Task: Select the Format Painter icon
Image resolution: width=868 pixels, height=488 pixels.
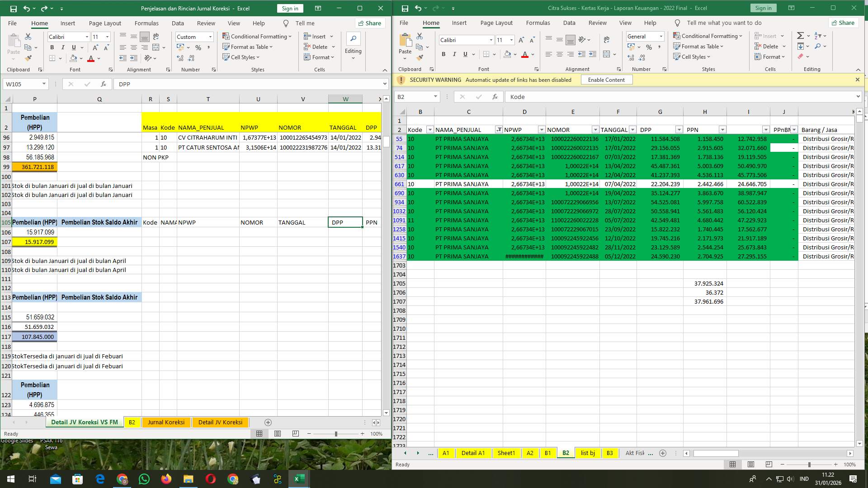Action: coord(28,58)
